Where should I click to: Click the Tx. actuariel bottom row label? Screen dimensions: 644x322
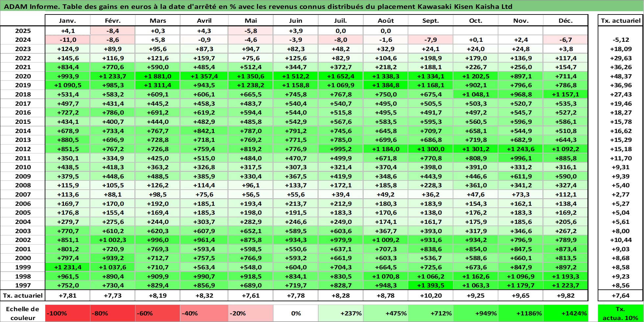click(23, 296)
